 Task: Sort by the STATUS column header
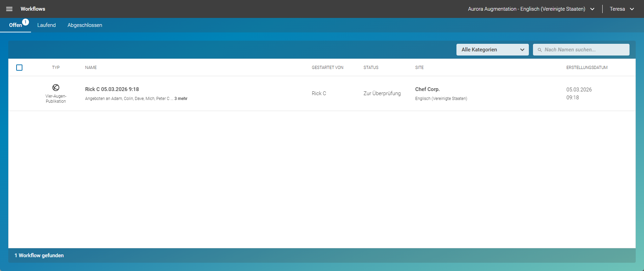[371, 68]
